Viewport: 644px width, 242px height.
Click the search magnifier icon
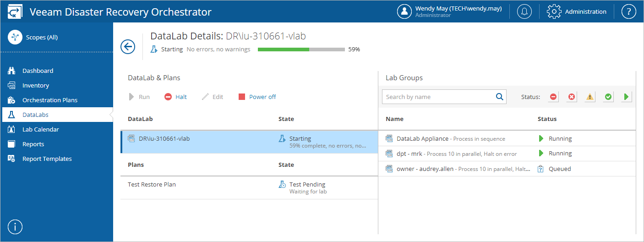pyautogui.click(x=500, y=97)
